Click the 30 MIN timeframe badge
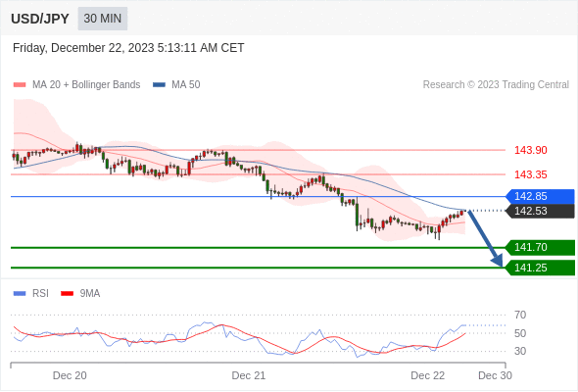Image resolution: width=578 pixels, height=392 pixels. point(103,19)
